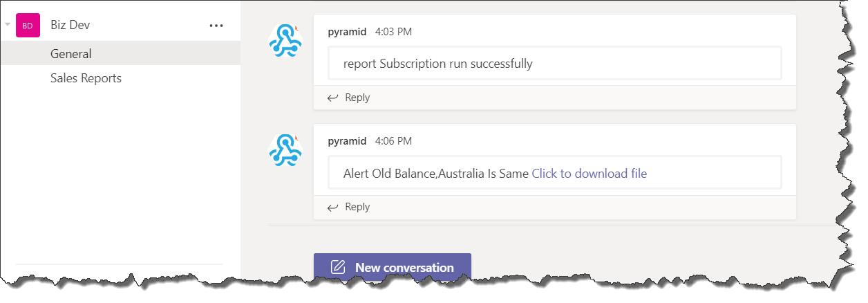This screenshot has width=868, height=303.
Task: Click Reply text under the Alert message
Action: click(x=357, y=207)
